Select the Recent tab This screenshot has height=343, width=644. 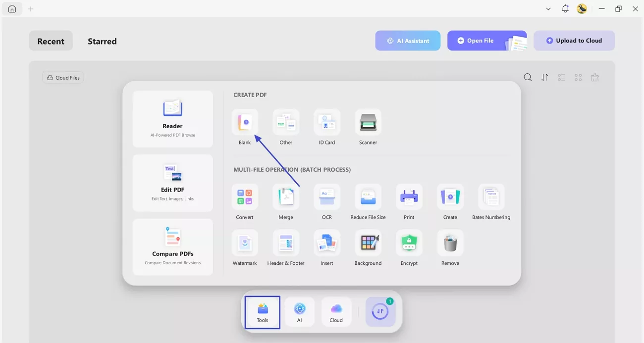pos(51,41)
